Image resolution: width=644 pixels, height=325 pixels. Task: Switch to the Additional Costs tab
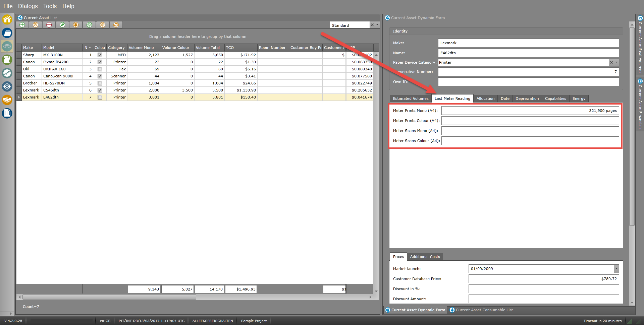click(x=425, y=257)
